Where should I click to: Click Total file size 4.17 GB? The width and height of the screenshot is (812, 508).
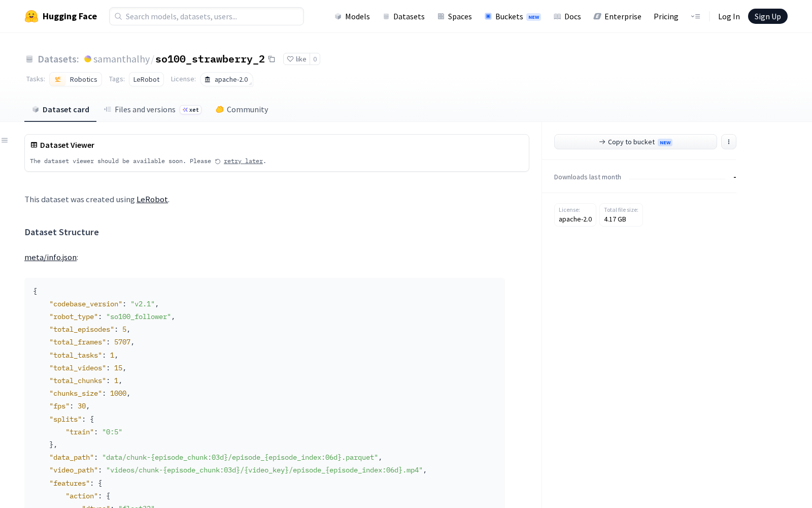pyautogui.click(x=621, y=215)
